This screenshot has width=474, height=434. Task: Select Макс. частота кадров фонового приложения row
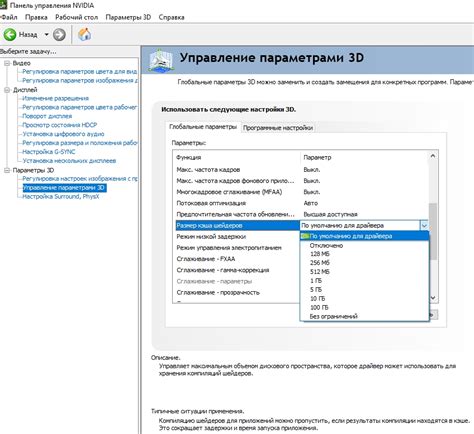coord(302,181)
